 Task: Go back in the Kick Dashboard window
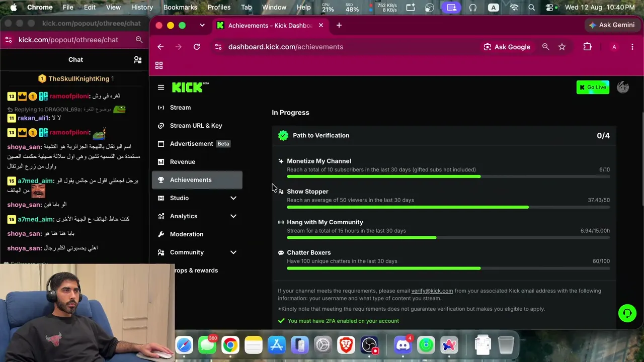160,47
